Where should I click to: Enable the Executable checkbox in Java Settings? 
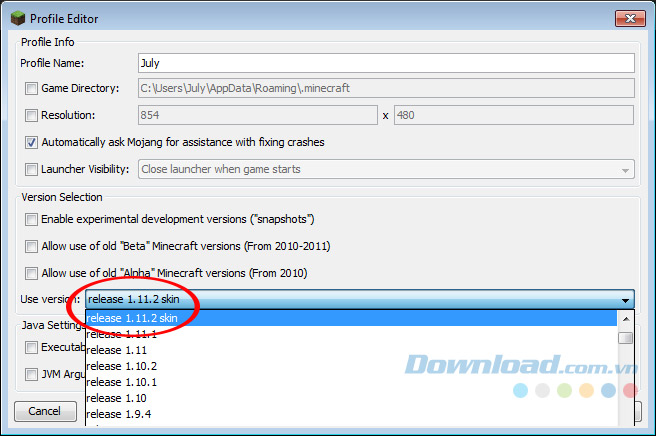tap(31, 348)
